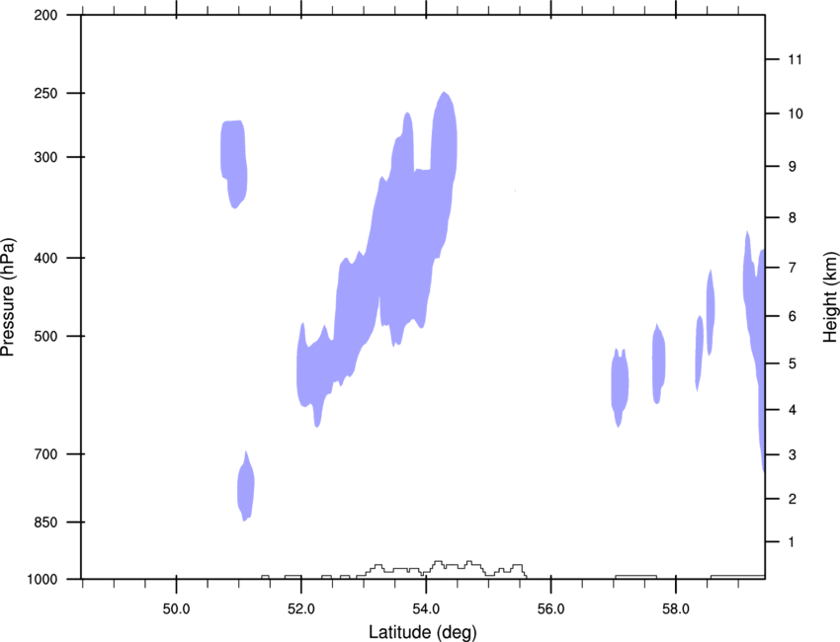Image resolution: width=840 pixels, height=642 pixels.
Task: Pick the 3 km height tick label
Action: [x=792, y=455]
